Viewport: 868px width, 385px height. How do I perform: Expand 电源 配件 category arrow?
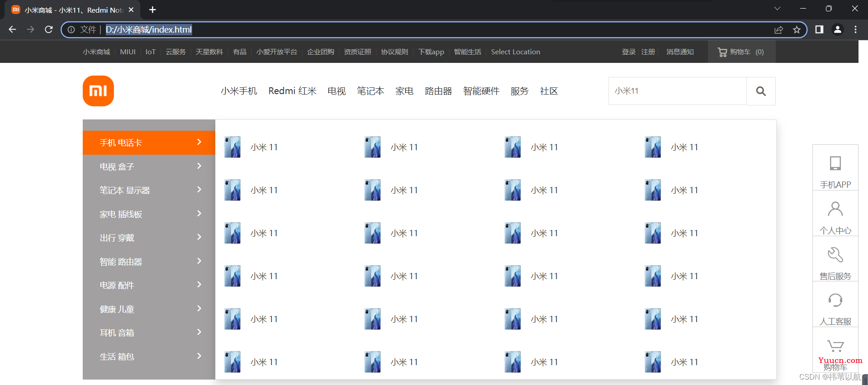(x=199, y=285)
